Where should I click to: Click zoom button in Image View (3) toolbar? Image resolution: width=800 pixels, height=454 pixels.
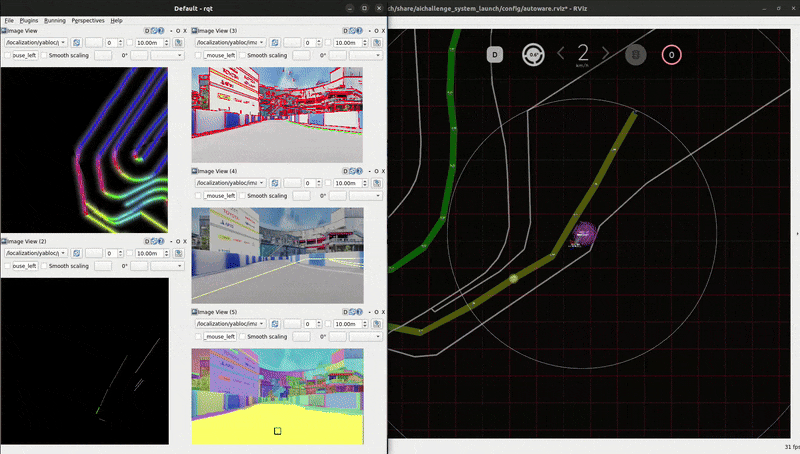pyautogui.click(x=292, y=43)
